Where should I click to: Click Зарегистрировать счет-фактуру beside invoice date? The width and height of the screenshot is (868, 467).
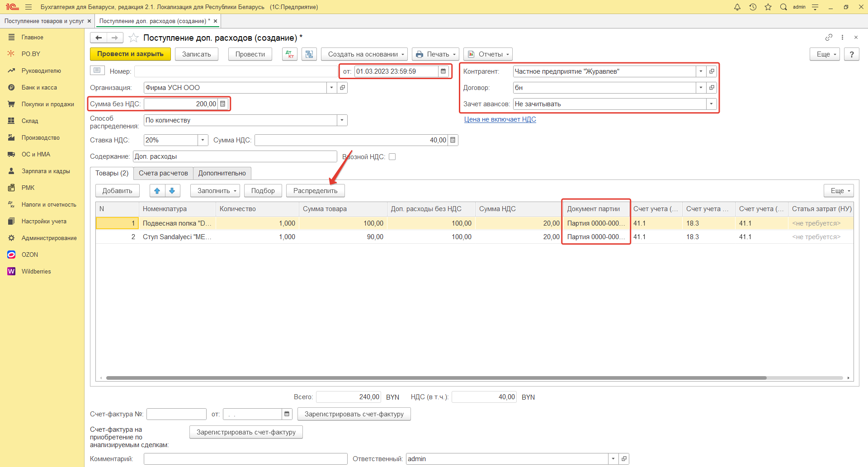(354, 414)
